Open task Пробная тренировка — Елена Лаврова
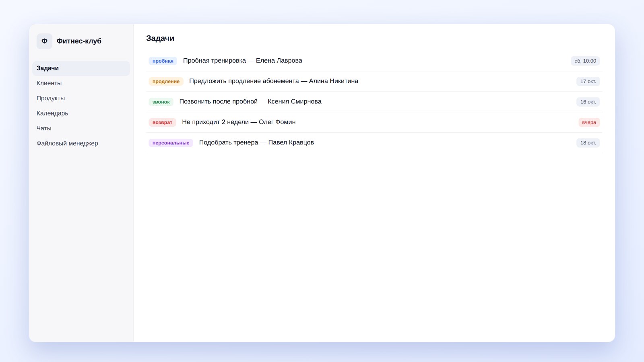This screenshot has height=362, width=644. (243, 61)
